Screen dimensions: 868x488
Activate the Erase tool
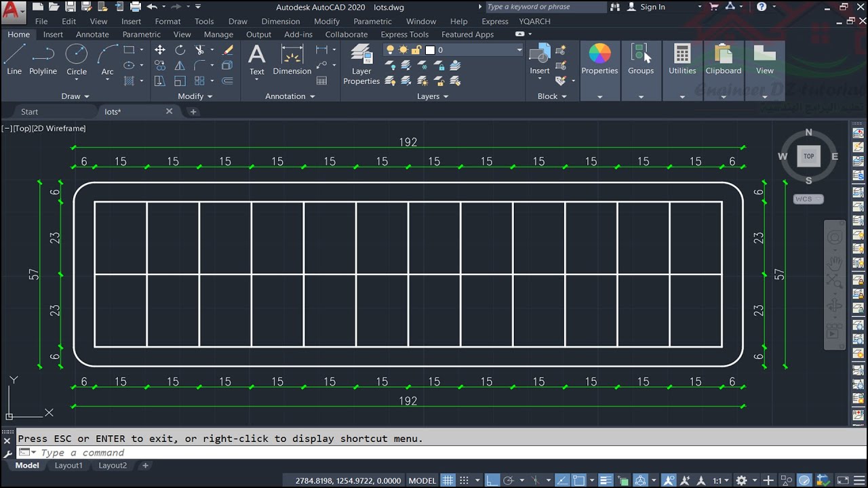229,50
